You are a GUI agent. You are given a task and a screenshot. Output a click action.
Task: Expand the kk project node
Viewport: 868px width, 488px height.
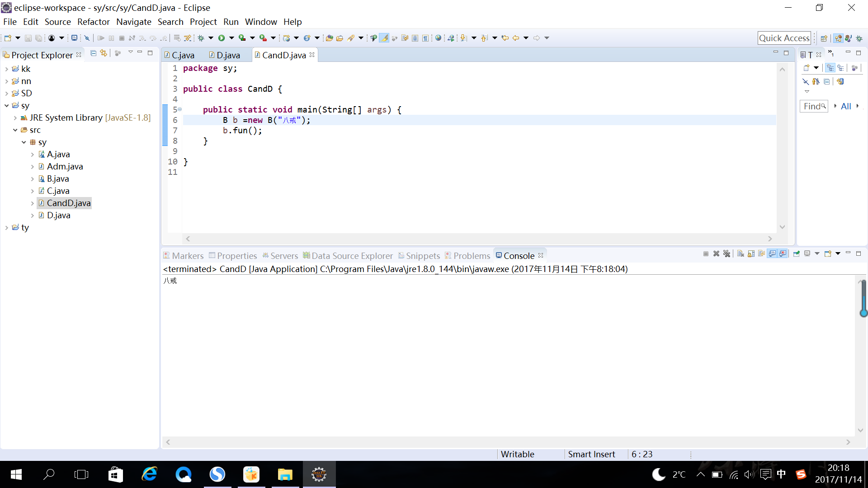click(7, 69)
